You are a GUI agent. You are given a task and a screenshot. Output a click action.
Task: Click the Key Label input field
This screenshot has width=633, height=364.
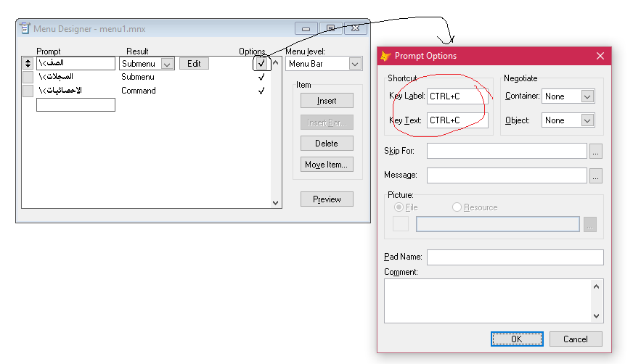pos(457,96)
